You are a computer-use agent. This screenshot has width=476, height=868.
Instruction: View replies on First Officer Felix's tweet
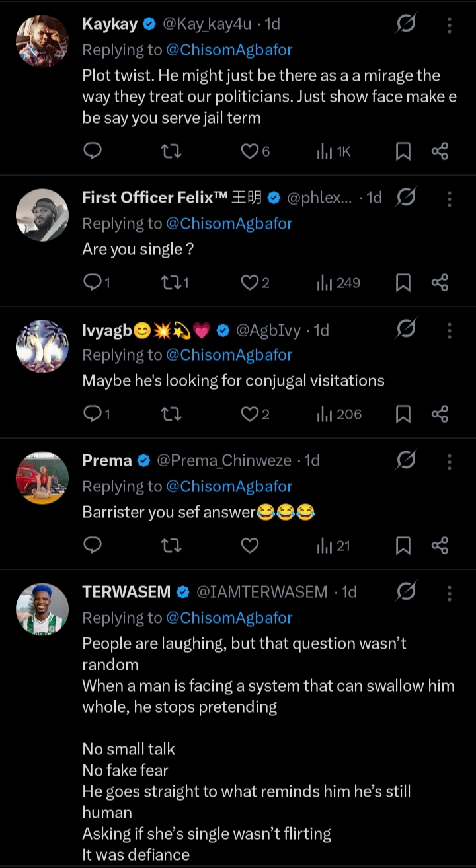(x=93, y=283)
